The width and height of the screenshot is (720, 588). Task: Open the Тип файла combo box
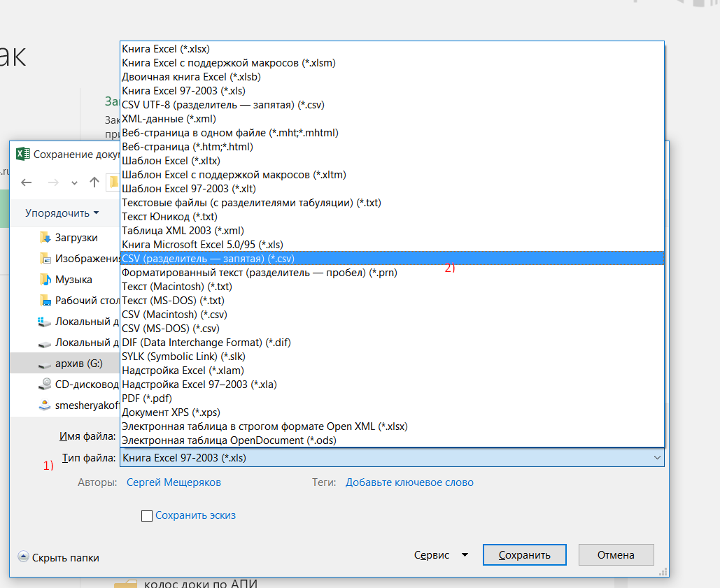point(390,458)
